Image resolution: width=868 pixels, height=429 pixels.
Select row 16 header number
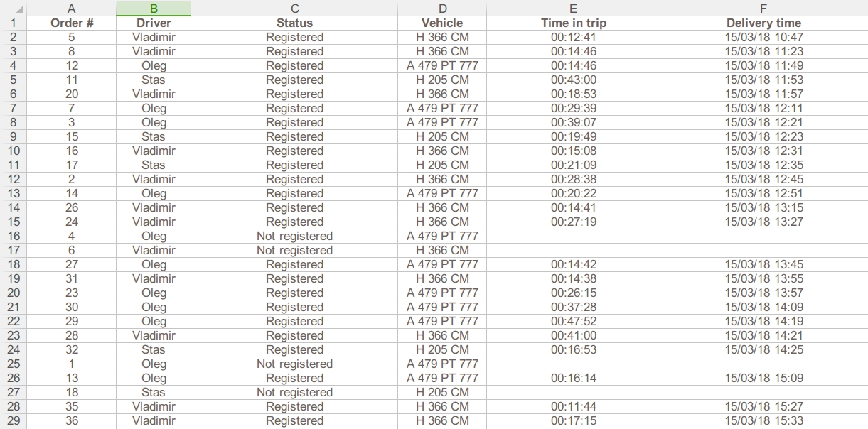[x=14, y=236]
